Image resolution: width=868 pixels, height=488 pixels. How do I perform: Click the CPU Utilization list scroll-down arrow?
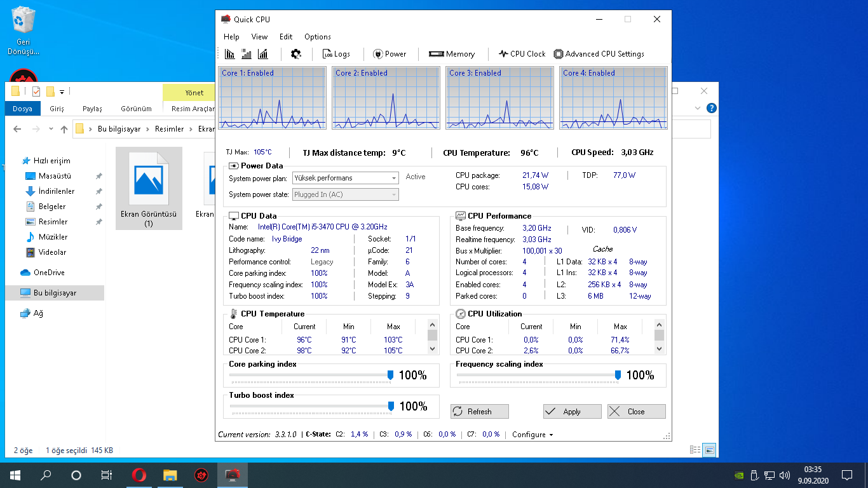coord(659,348)
